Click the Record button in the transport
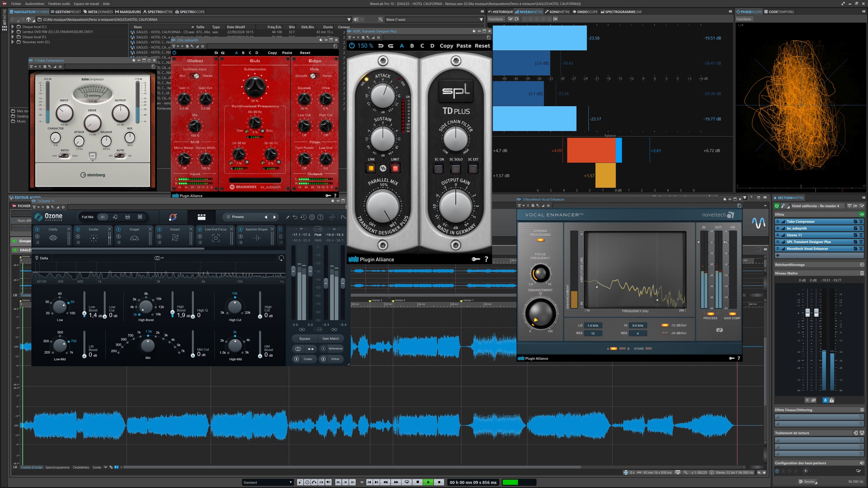This screenshot has width=868, height=488. (439, 482)
